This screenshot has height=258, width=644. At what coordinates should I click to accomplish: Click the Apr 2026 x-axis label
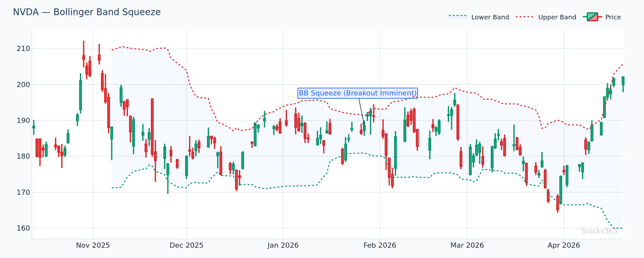click(x=564, y=245)
